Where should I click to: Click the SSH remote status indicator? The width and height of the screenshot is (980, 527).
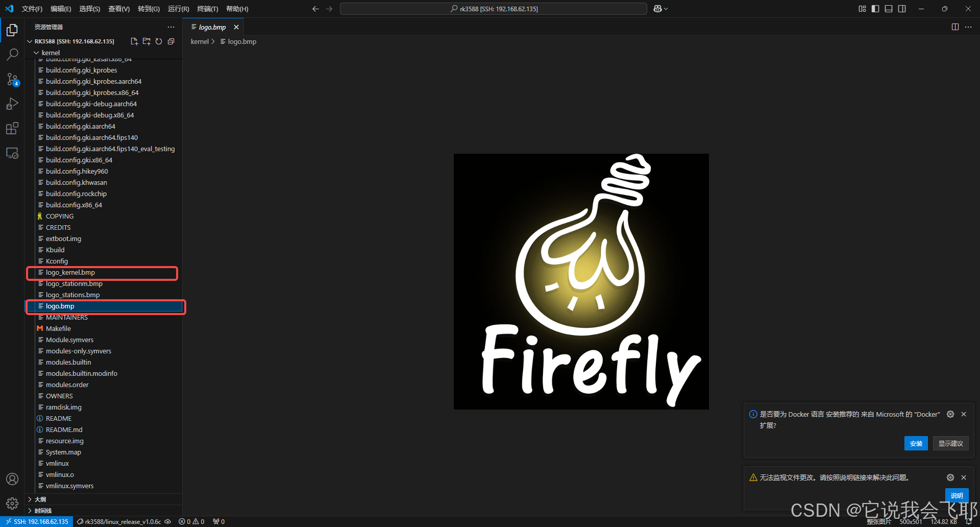click(37, 521)
